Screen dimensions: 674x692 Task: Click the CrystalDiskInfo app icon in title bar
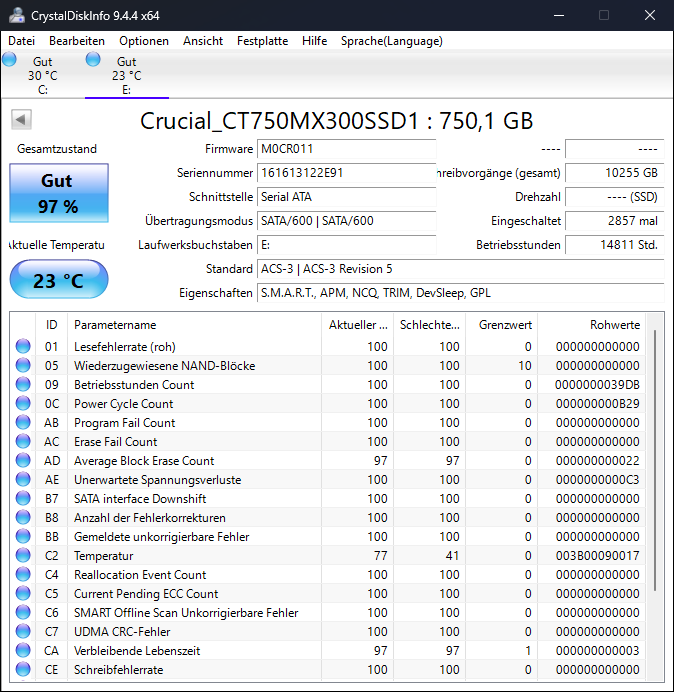pos(17,15)
